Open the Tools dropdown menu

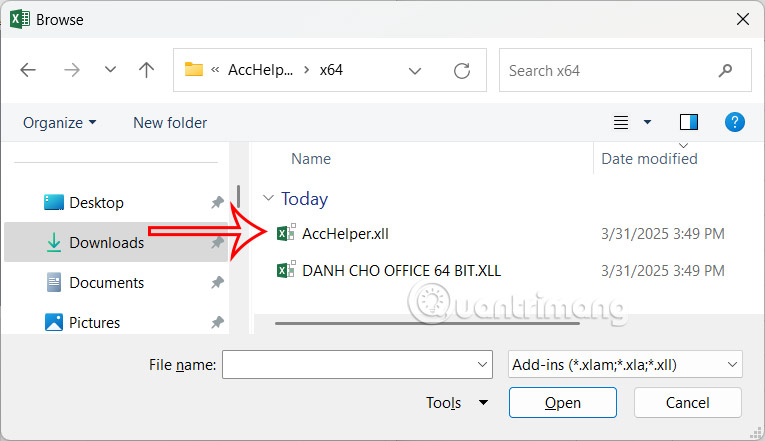click(456, 402)
